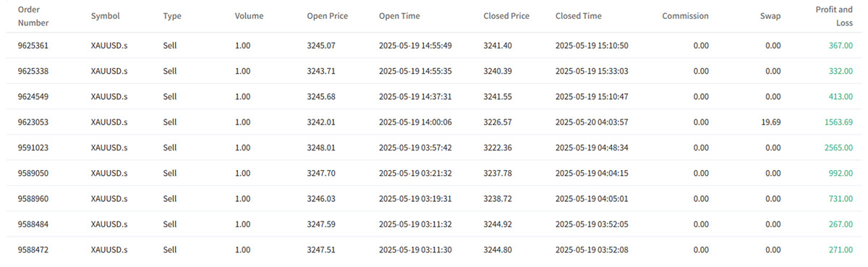Viewport: 868px width, 267px height.
Task: Click the Profit and Loss column header
Action: (x=834, y=16)
